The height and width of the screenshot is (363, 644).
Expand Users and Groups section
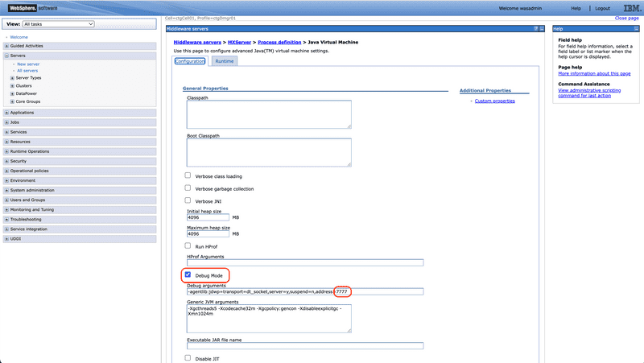(6, 200)
